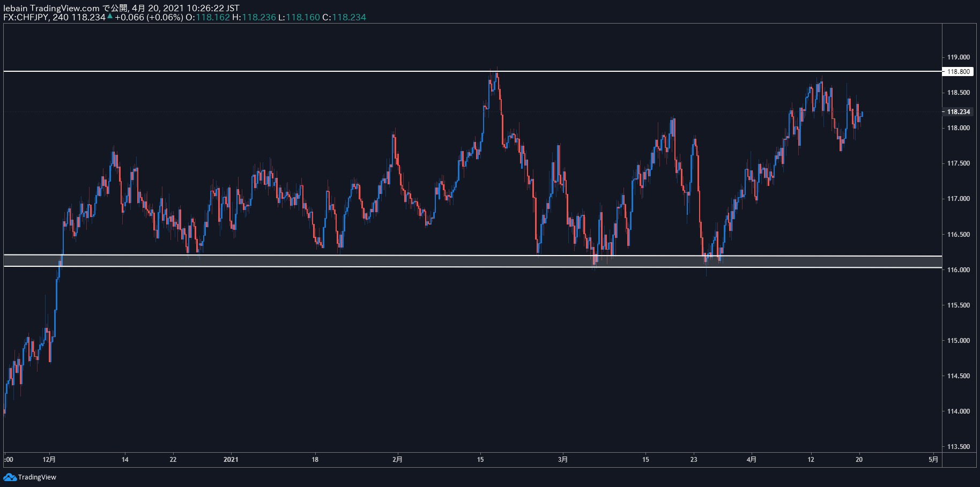Click the 114.000 price axis label
The image size is (980, 487).
click(x=958, y=411)
